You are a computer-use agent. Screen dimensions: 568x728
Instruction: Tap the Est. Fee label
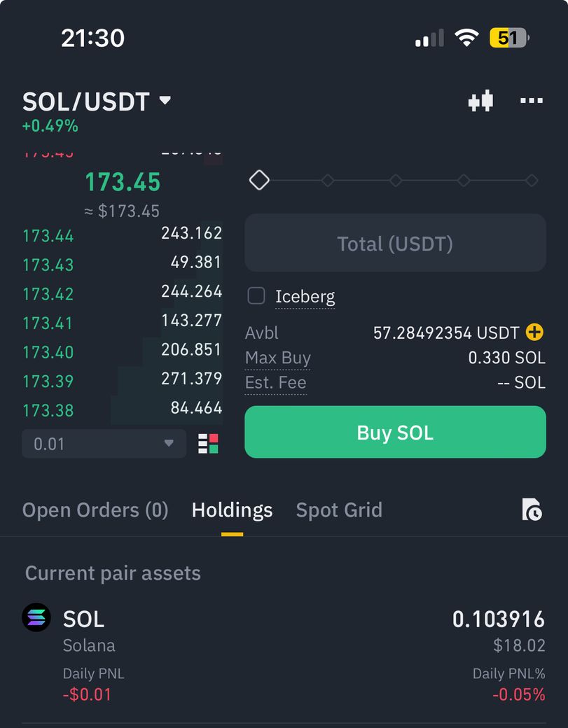pos(275,383)
